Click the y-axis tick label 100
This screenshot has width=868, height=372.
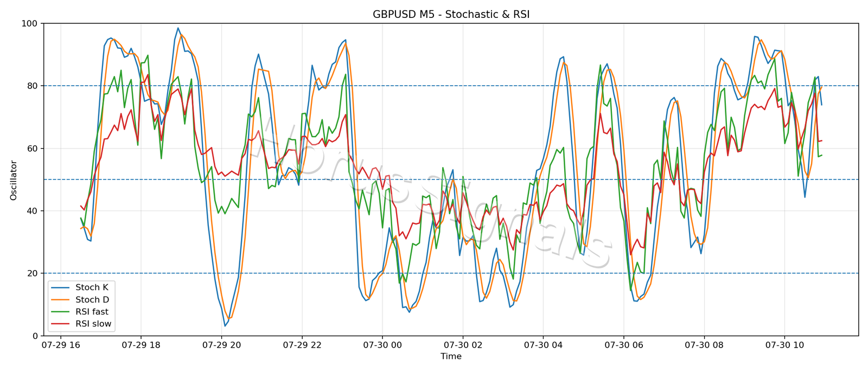[29, 24]
